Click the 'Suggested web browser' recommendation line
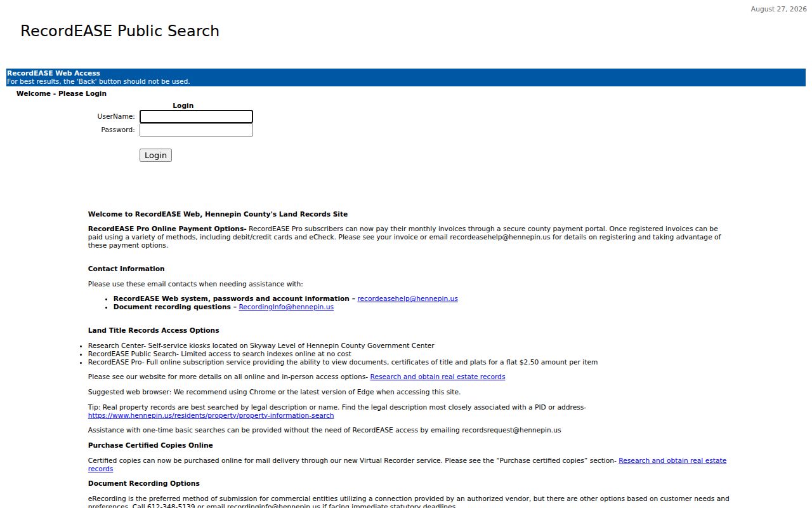This screenshot has height=508, width=812. pyautogui.click(x=274, y=392)
